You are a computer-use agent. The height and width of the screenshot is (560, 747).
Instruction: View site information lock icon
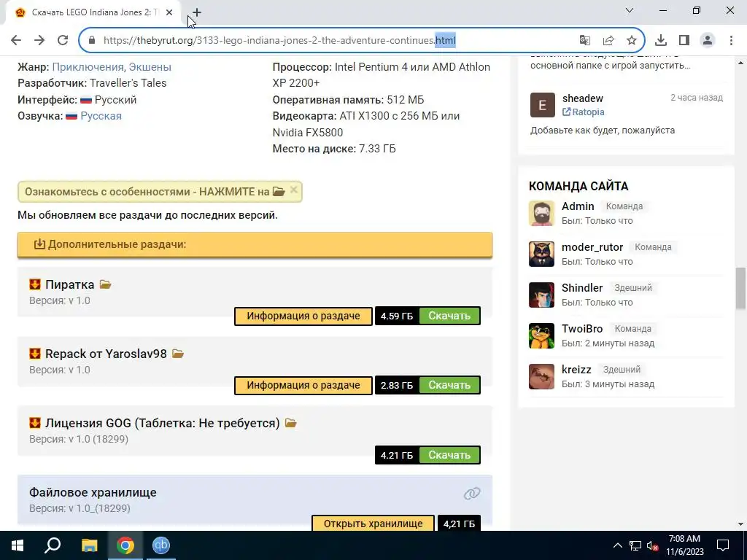coord(93,40)
